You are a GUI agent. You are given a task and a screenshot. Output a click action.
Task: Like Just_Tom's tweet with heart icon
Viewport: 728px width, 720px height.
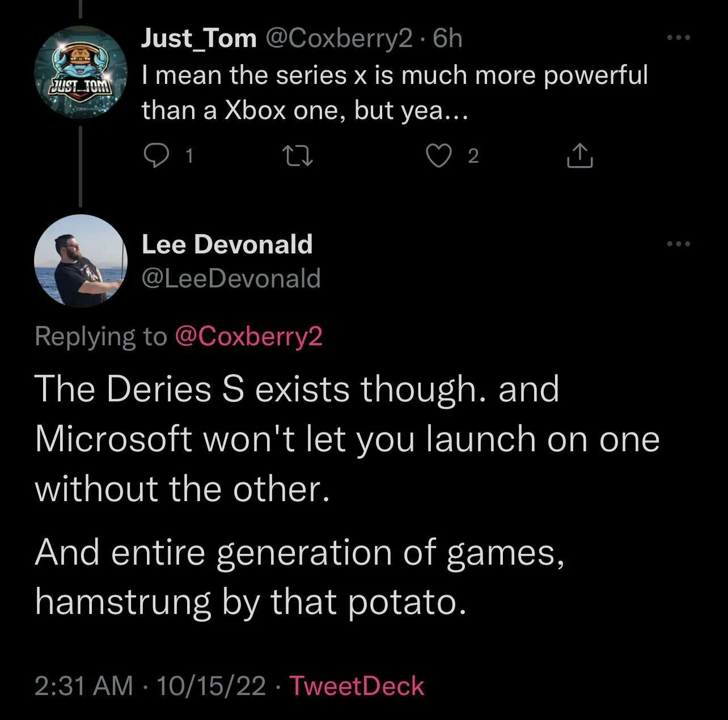pyautogui.click(x=438, y=156)
